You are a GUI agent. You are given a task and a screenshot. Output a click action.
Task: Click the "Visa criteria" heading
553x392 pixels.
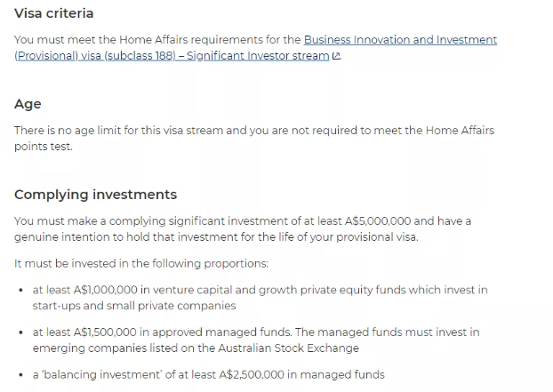(x=54, y=13)
